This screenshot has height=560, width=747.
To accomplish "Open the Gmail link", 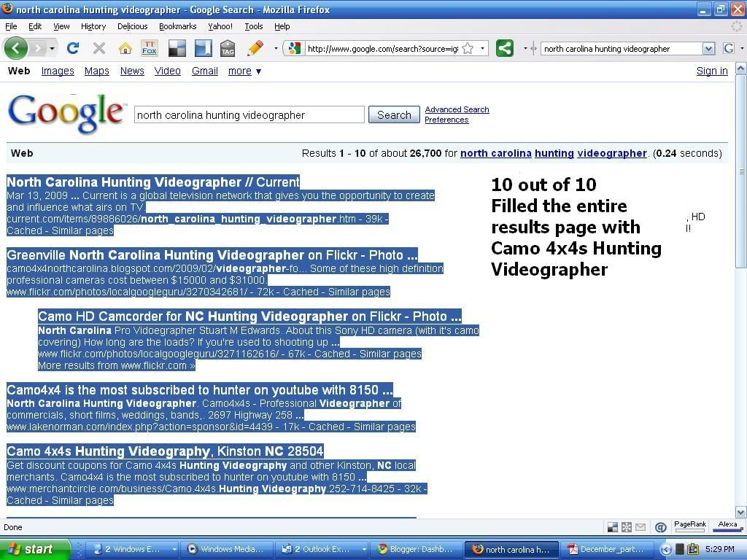I will pyautogui.click(x=205, y=71).
